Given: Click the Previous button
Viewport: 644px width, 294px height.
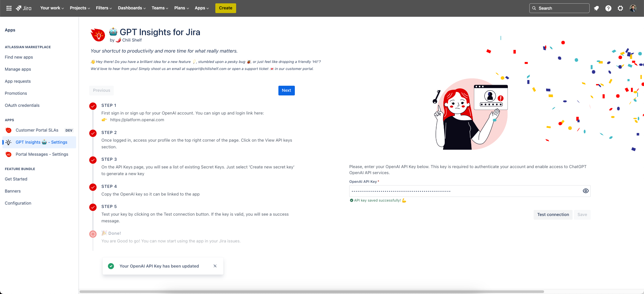Looking at the screenshot, I should (x=102, y=90).
